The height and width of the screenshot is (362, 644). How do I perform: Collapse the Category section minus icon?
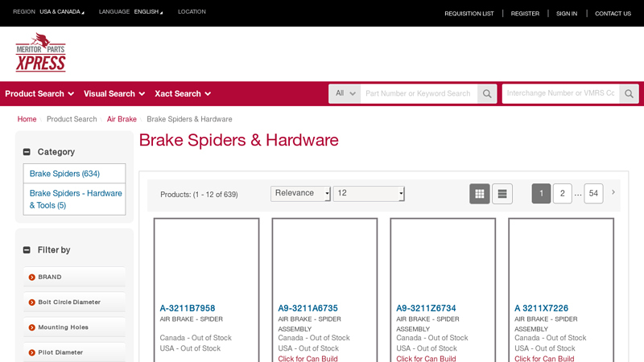coord(27,152)
